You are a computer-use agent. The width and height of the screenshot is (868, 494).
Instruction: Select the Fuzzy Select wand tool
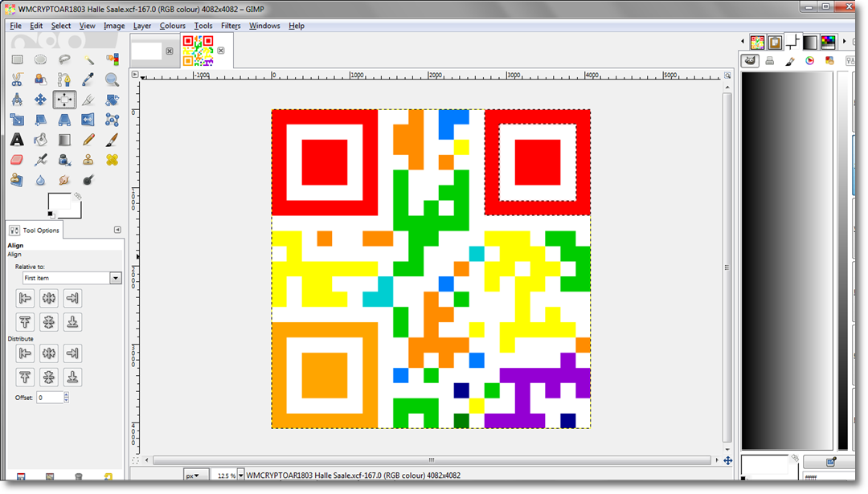[88, 59]
